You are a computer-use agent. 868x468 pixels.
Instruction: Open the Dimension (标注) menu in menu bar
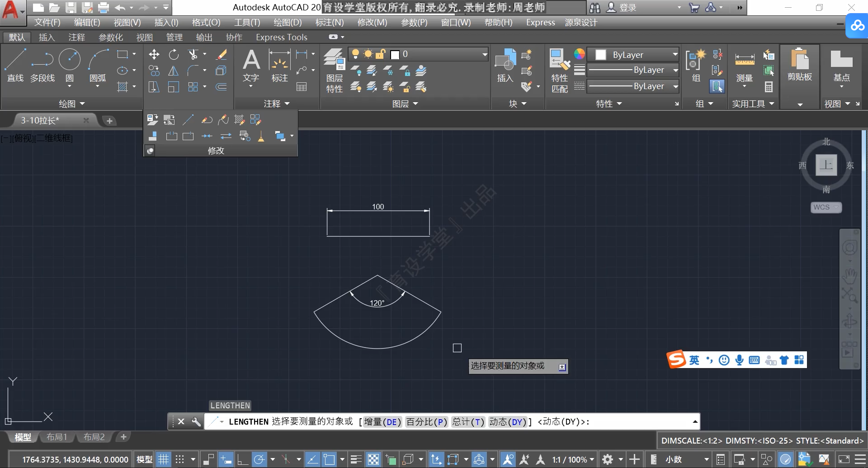click(330, 22)
